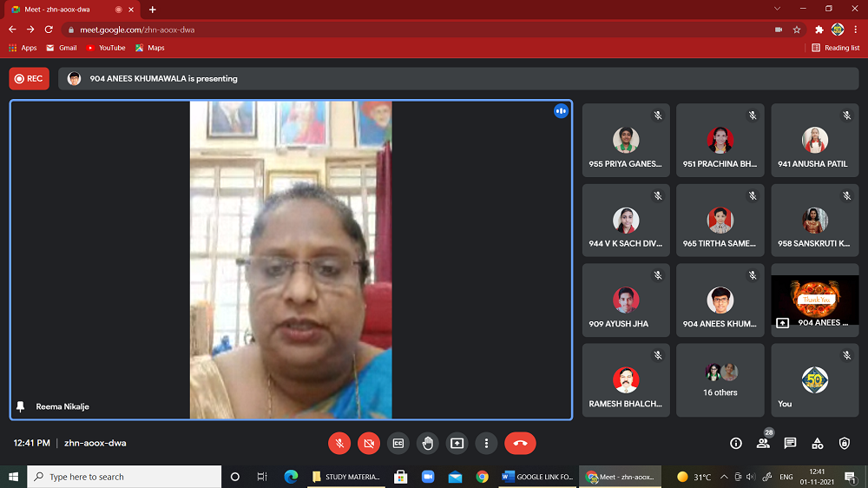Expand the 16 others participants tile
The image size is (868, 488).
point(720,379)
